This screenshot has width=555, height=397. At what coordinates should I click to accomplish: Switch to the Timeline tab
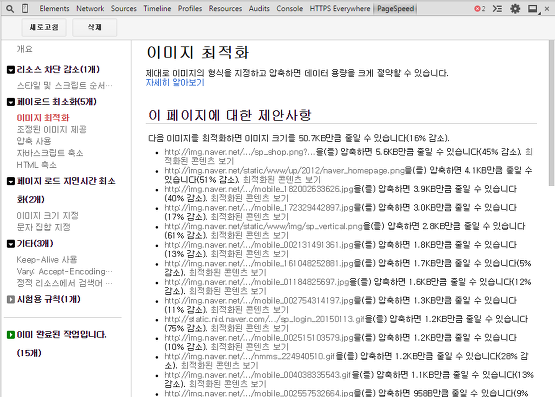[x=157, y=8]
